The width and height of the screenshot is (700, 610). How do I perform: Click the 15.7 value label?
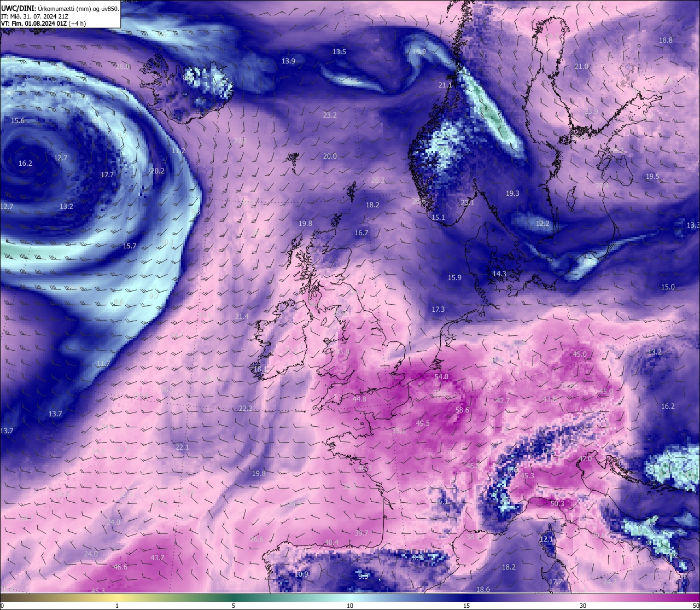pyautogui.click(x=130, y=246)
